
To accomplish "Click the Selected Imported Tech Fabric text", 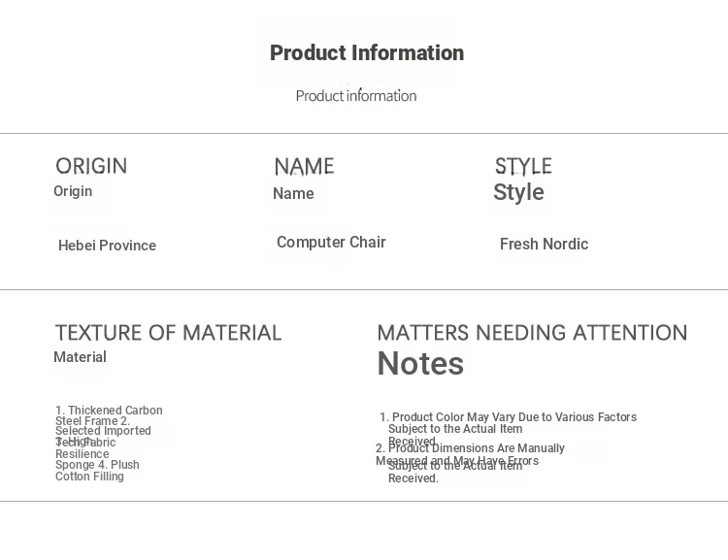I will coord(103,437).
